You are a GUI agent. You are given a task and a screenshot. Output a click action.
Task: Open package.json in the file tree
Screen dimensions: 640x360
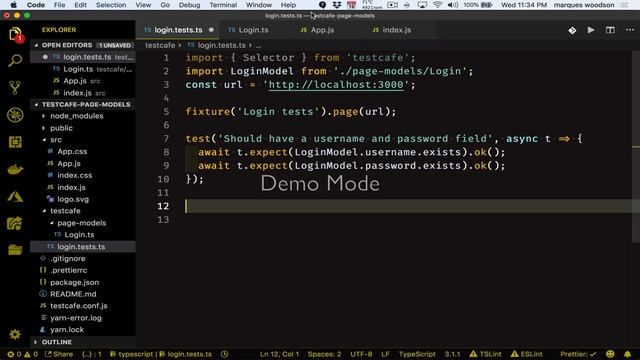click(74, 282)
